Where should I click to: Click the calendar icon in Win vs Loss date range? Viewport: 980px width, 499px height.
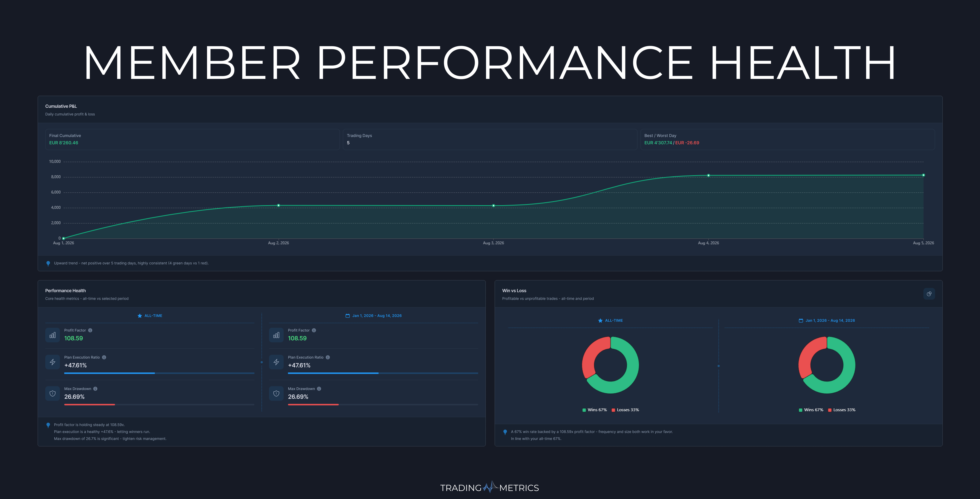tap(801, 321)
